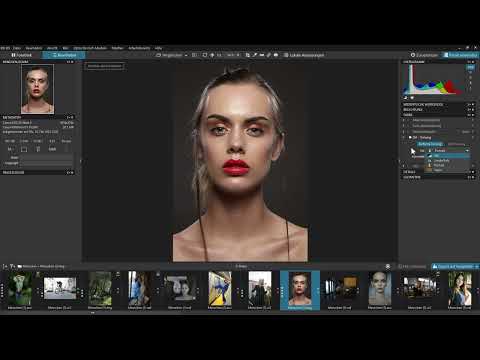
Task: Click the Nik Collection button
Action: coord(412,266)
